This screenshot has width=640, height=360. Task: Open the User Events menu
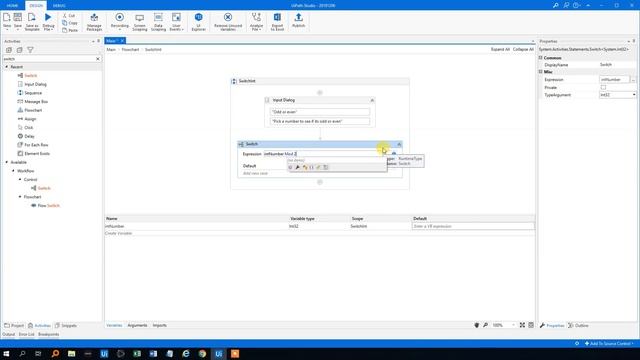(x=176, y=21)
